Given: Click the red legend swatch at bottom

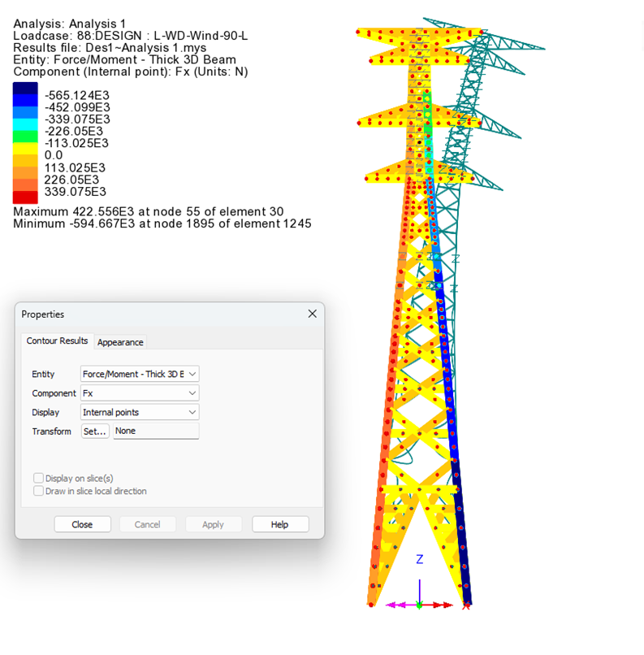Looking at the screenshot, I should point(25,197).
